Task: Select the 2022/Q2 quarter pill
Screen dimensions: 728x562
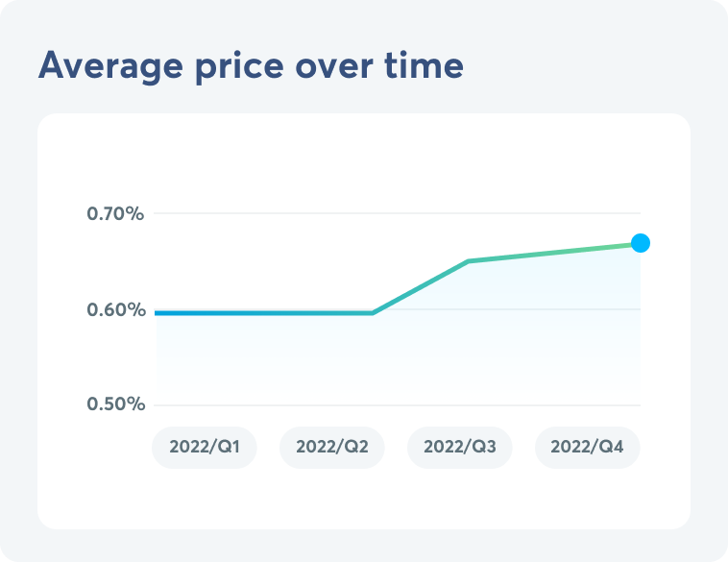Action: click(331, 448)
